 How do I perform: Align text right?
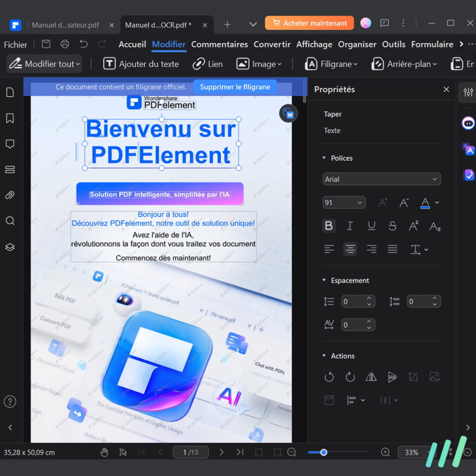pyautogui.click(x=371, y=249)
